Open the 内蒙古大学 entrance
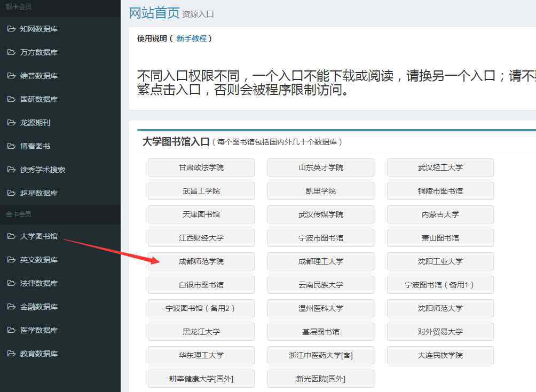Image resolution: width=536 pixels, height=392 pixels. click(x=440, y=214)
